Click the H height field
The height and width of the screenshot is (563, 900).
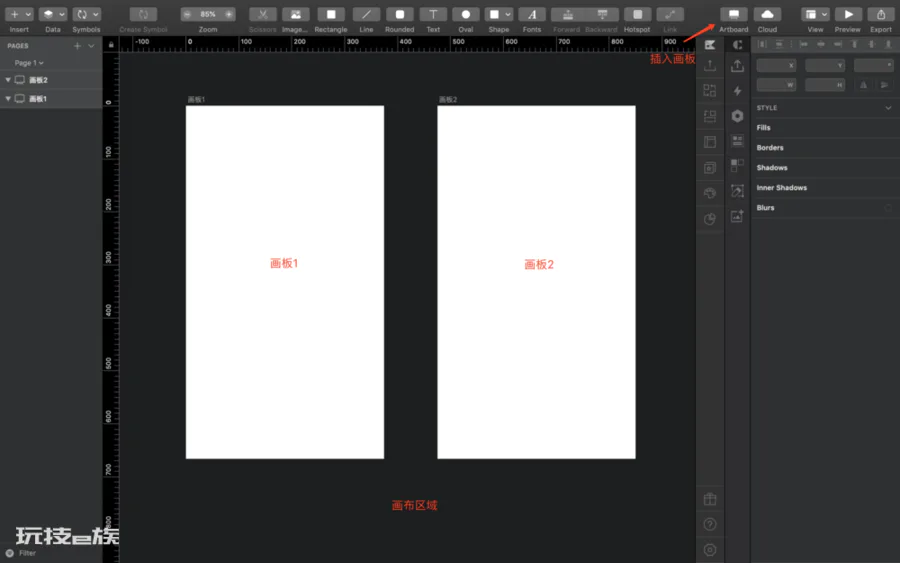825,85
